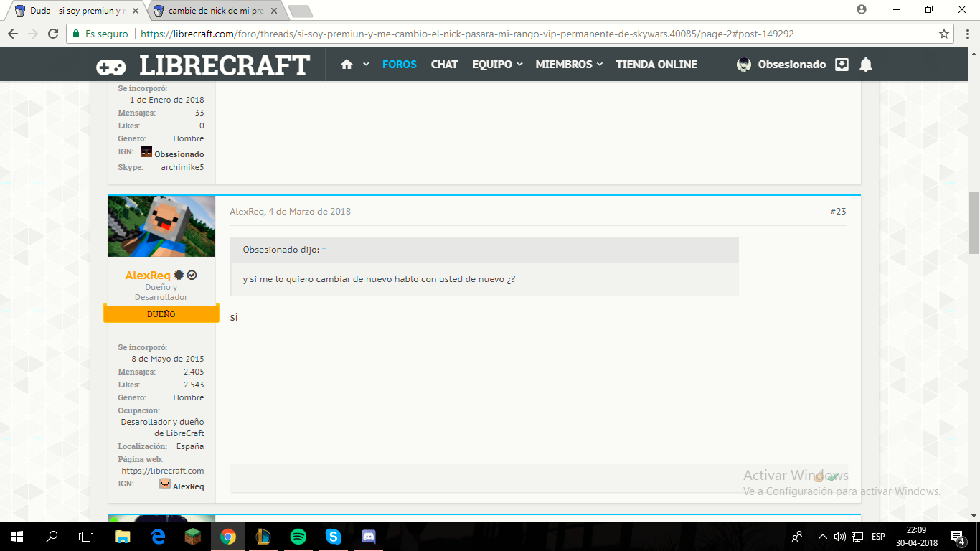Open AlexReq's profile via username
The image size is (980, 551).
148,275
